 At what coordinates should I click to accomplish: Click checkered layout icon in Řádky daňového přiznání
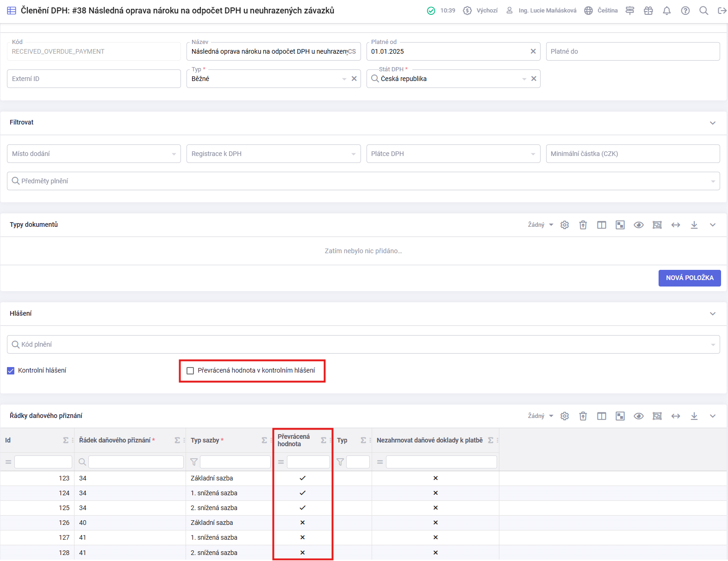(620, 416)
